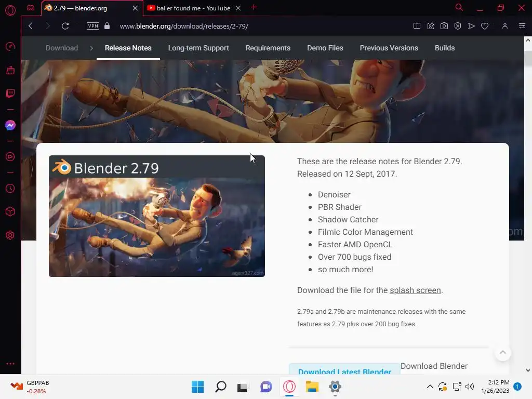Image resolution: width=532 pixels, height=399 pixels.
Task: Open the profile account icon
Action: 505,26
